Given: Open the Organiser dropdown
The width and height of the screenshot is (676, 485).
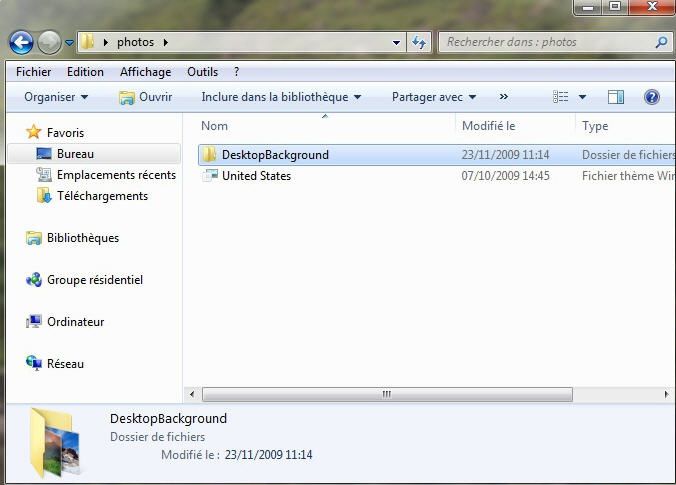Looking at the screenshot, I should 56,97.
